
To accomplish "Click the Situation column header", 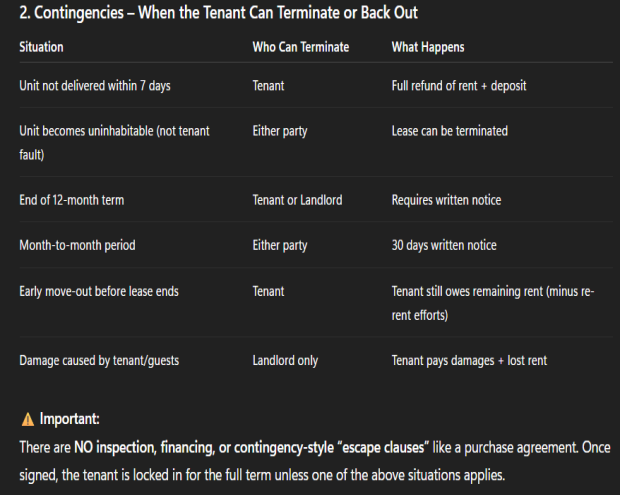I will pyautogui.click(x=41, y=47).
